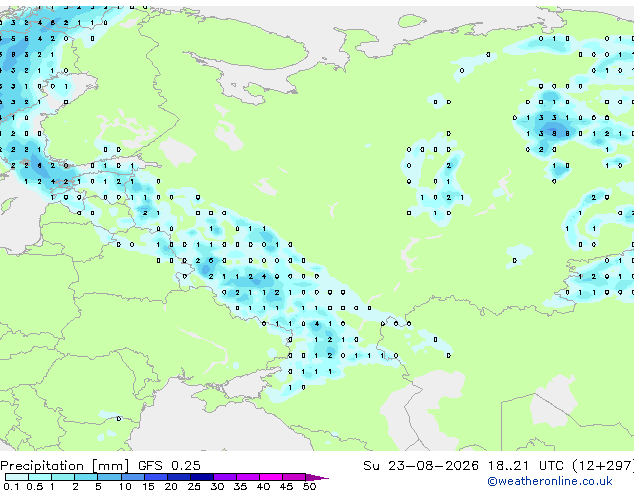Click the '(12+297' forecast run text
This screenshot has width=634, height=490.
click(x=602, y=466)
